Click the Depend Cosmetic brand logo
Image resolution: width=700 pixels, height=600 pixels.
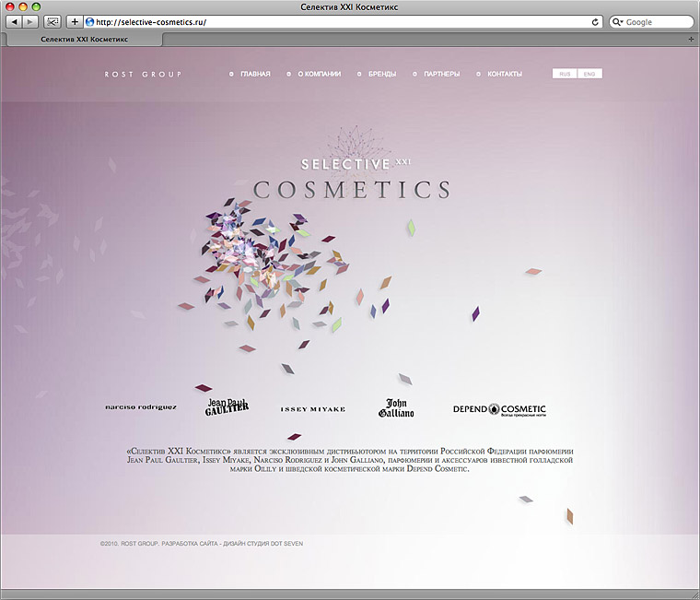tap(499, 409)
